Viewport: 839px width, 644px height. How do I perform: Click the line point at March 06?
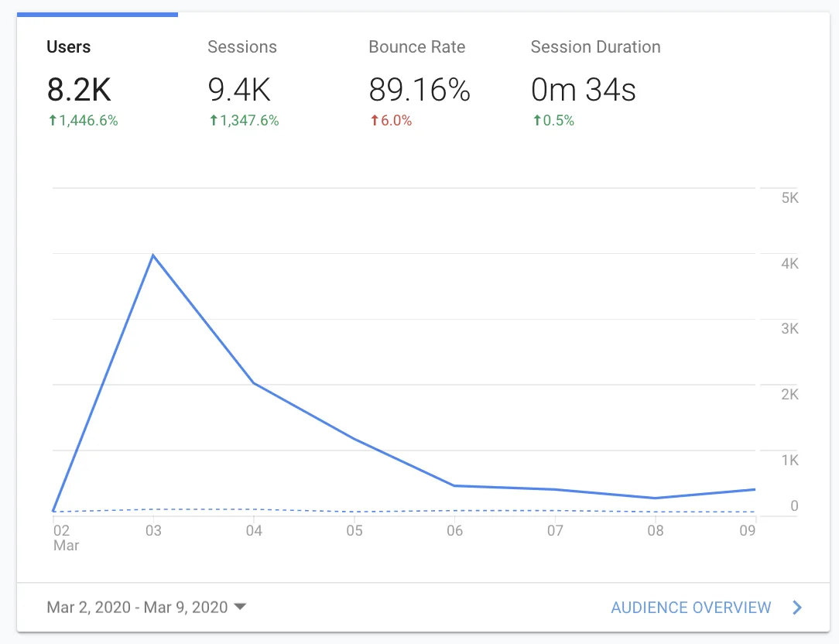[454, 485]
